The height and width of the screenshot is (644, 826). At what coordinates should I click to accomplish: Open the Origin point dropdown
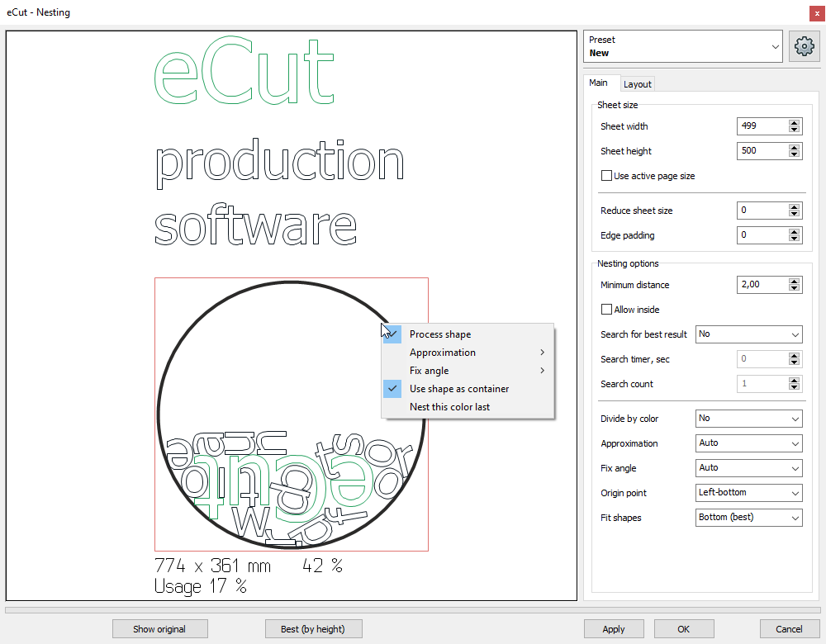click(x=748, y=493)
